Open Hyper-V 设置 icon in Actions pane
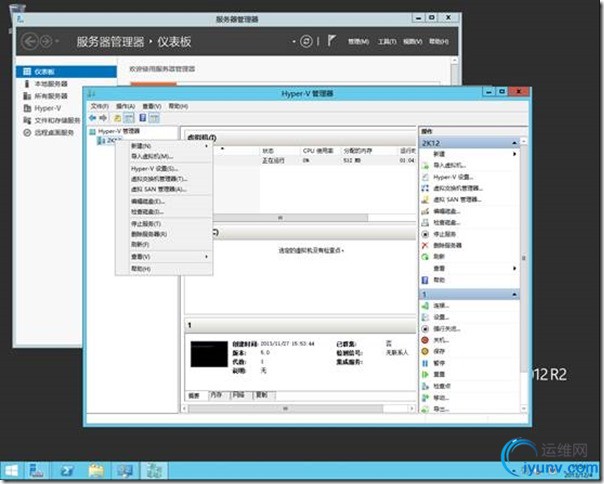Image resolution: width=604 pixels, height=484 pixels. [x=425, y=177]
